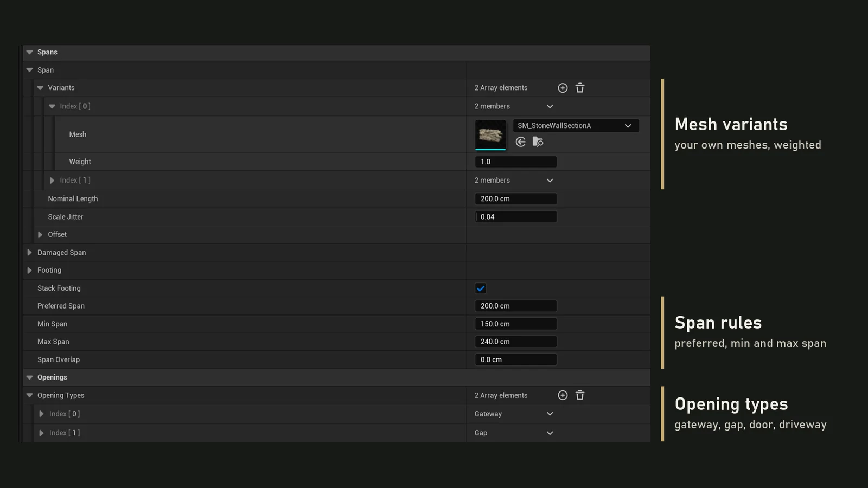Add element to Variants array

click(x=563, y=88)
